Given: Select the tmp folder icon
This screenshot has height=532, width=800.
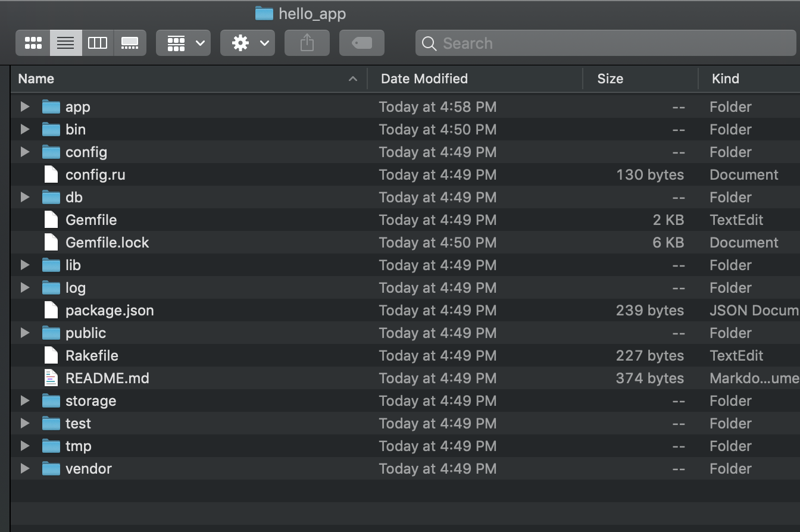Looking at the screenshot, I should tap(51, 446).
